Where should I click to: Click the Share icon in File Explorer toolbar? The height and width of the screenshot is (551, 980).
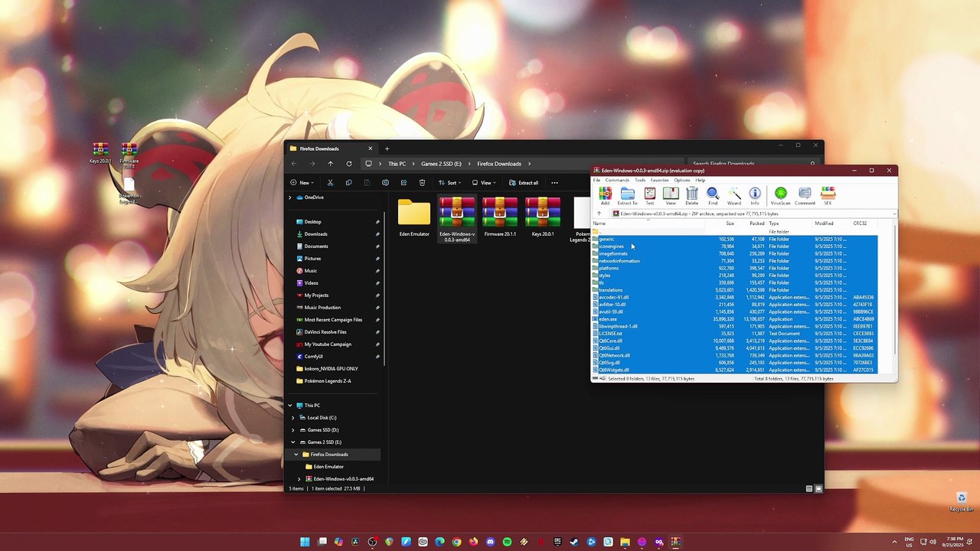(403, 183)
